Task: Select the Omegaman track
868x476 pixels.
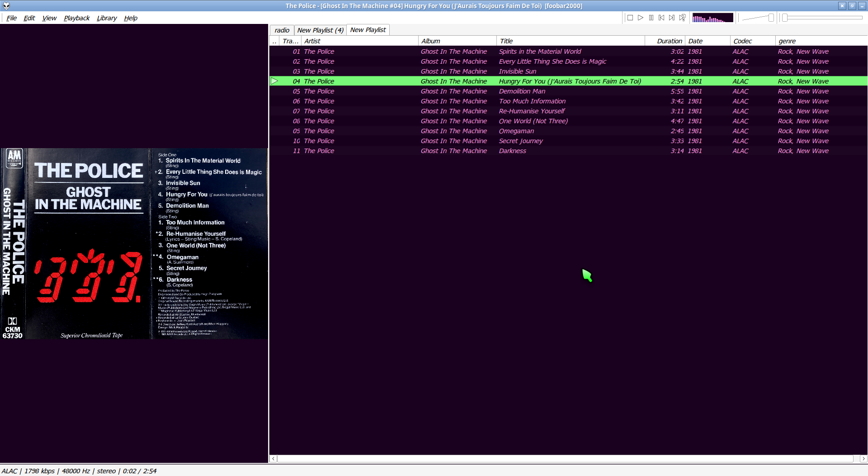Action: (x=568, y=131)
